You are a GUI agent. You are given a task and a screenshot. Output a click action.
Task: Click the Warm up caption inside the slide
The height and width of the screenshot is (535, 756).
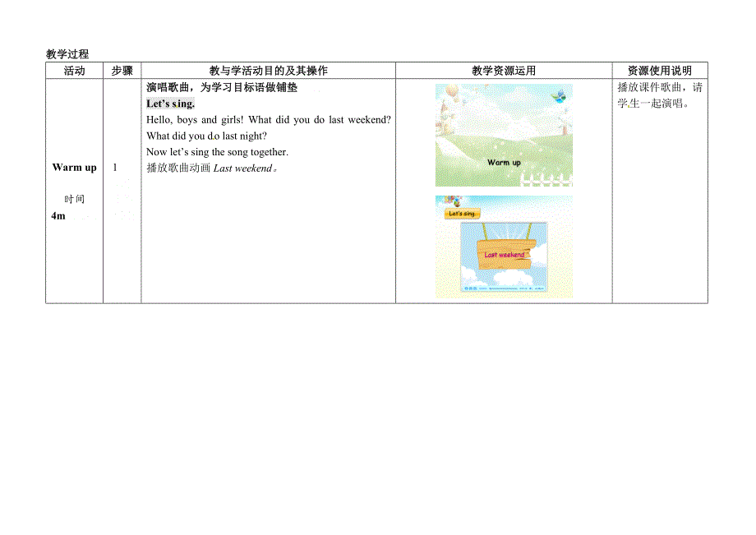coord(504,163)
